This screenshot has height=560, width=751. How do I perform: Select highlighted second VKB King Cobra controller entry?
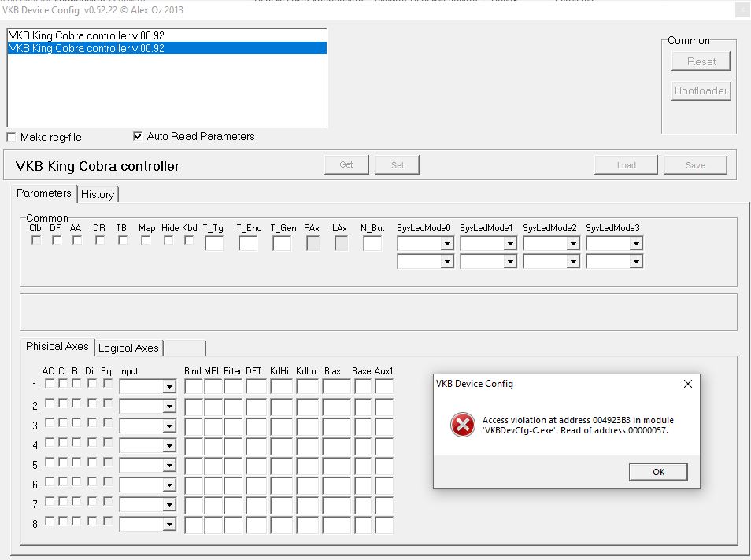tap(167, 48)
